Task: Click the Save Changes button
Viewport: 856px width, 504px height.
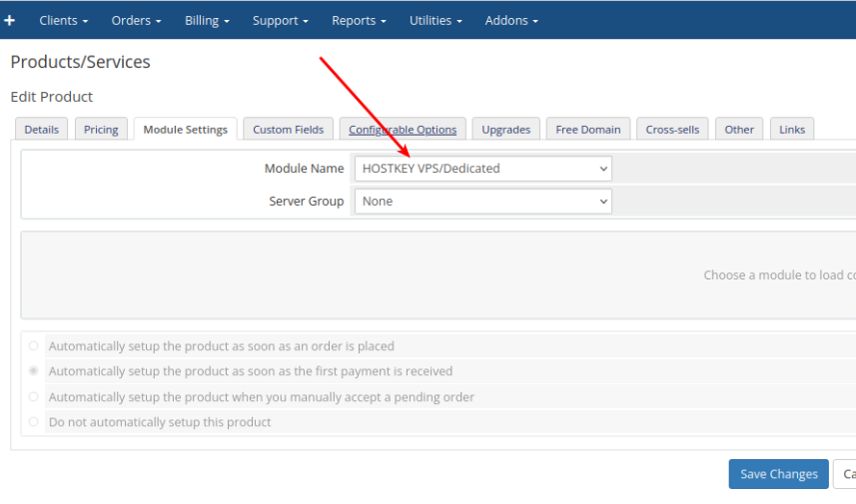Action: pos(778,474)
